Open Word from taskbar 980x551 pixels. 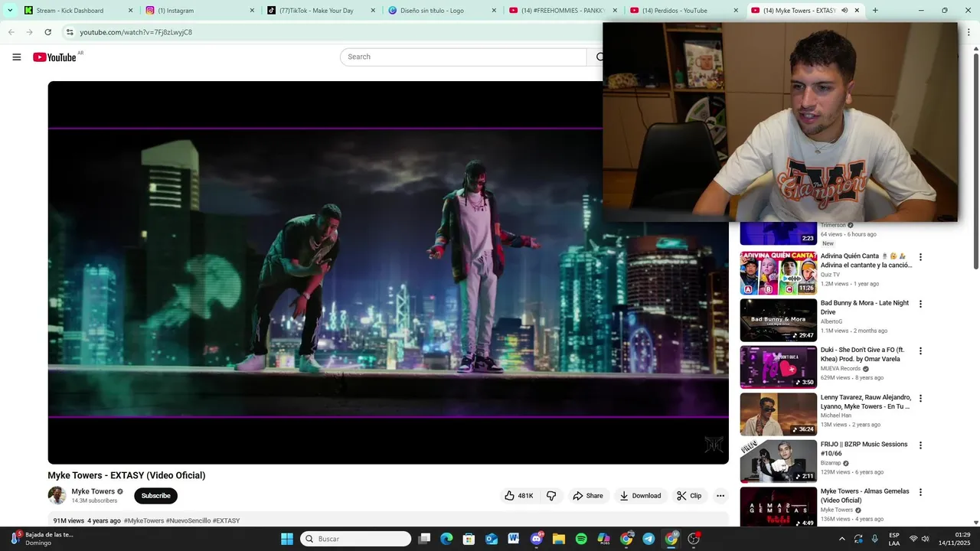point(514,539)
